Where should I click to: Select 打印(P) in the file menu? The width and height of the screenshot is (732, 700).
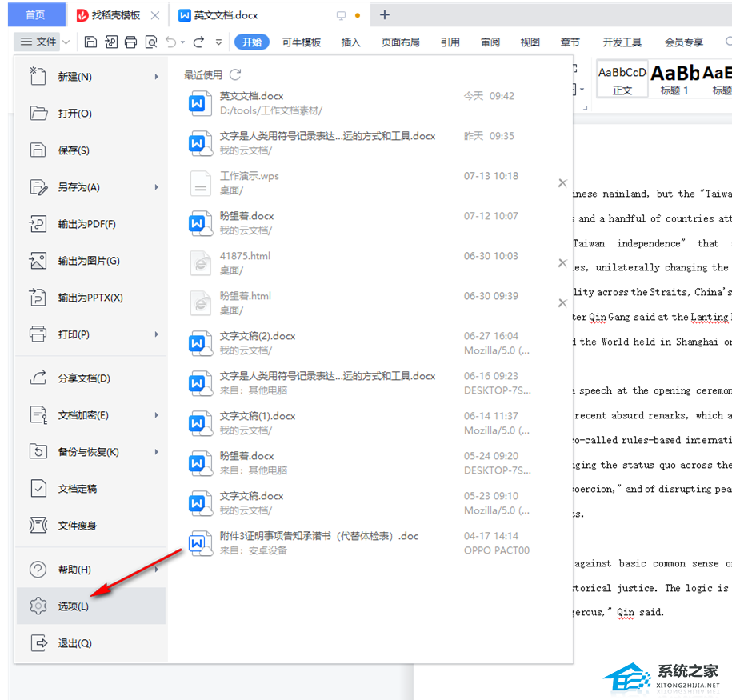(x=91, y=334)
